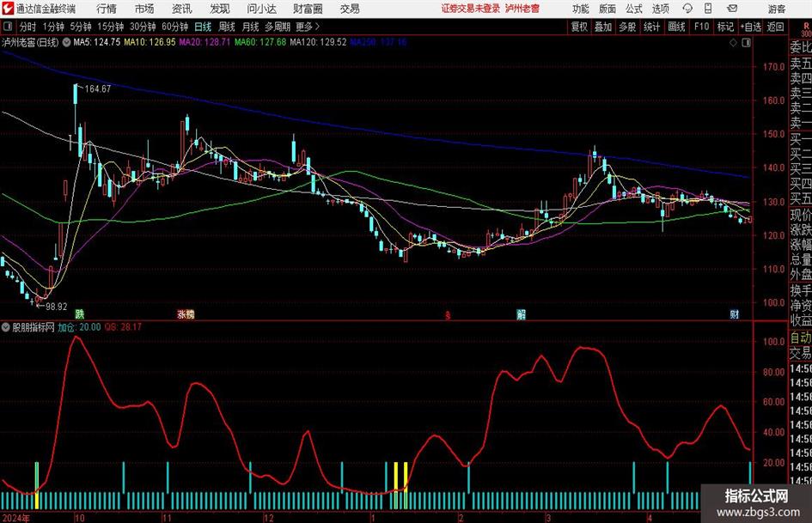Click the 164.67 high price label
Viewport: 812px width, 523px height.
coord(97,89)
